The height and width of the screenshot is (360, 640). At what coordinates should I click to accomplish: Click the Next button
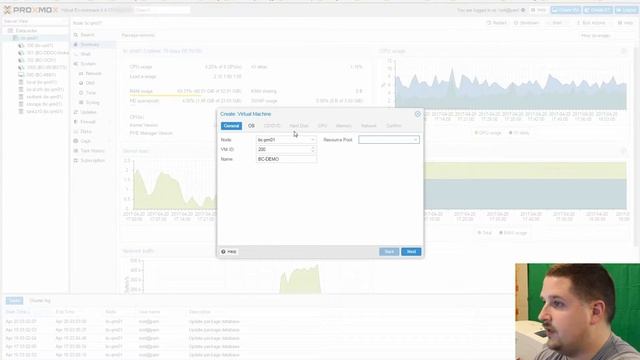tap(411, 252)
